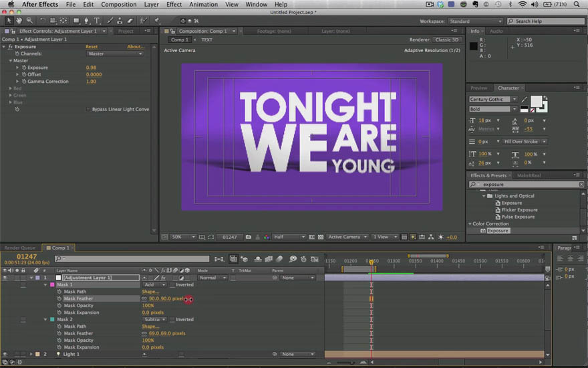Reset the Exposure effect
The image size is (588, 368).
(x=92, y=47)
